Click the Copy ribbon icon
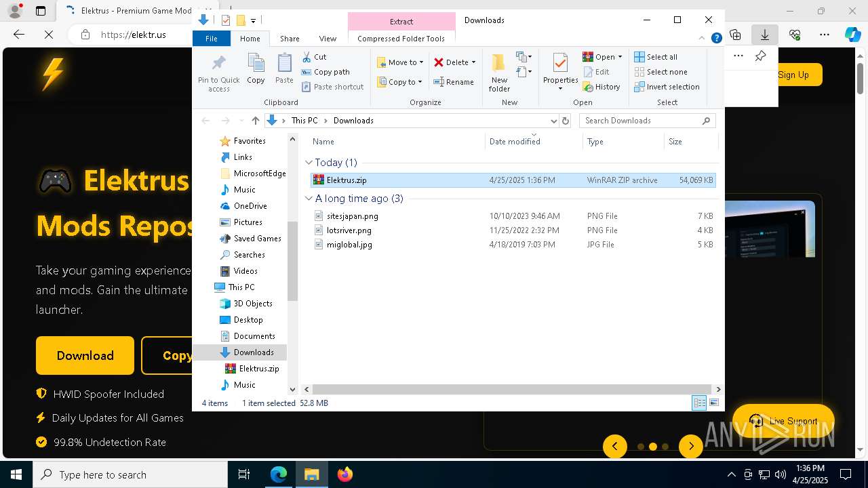 coord(256,69)
